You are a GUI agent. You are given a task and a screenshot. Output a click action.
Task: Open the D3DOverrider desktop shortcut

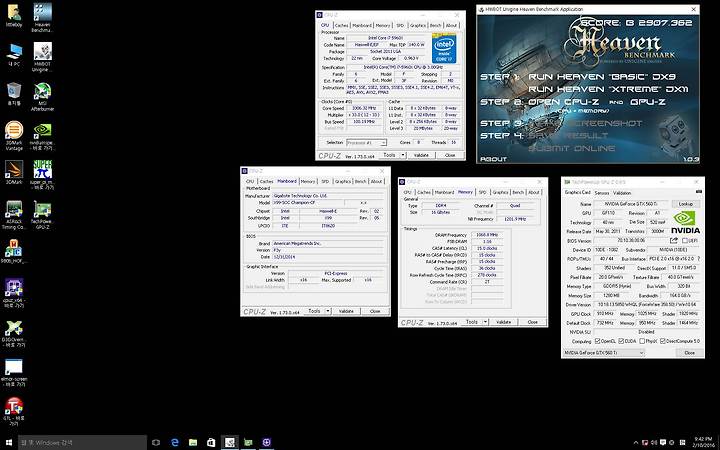(14, 333)
